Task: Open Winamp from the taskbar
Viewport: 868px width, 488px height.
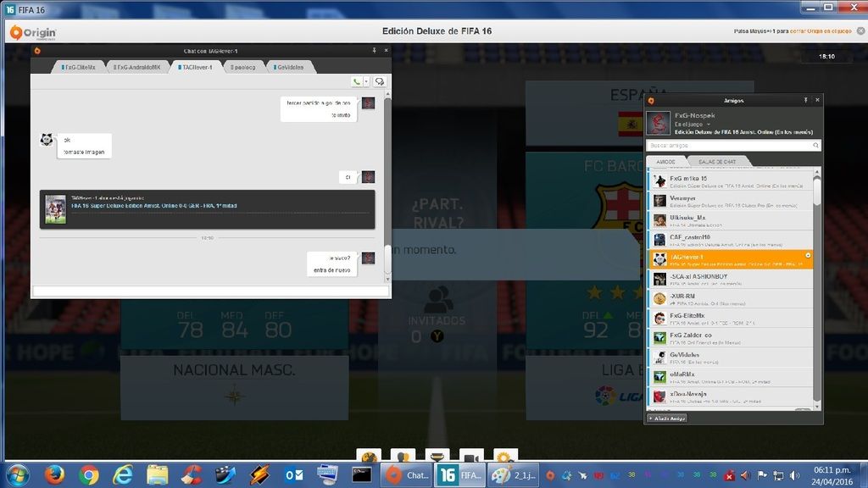Action: coord(259,475)
